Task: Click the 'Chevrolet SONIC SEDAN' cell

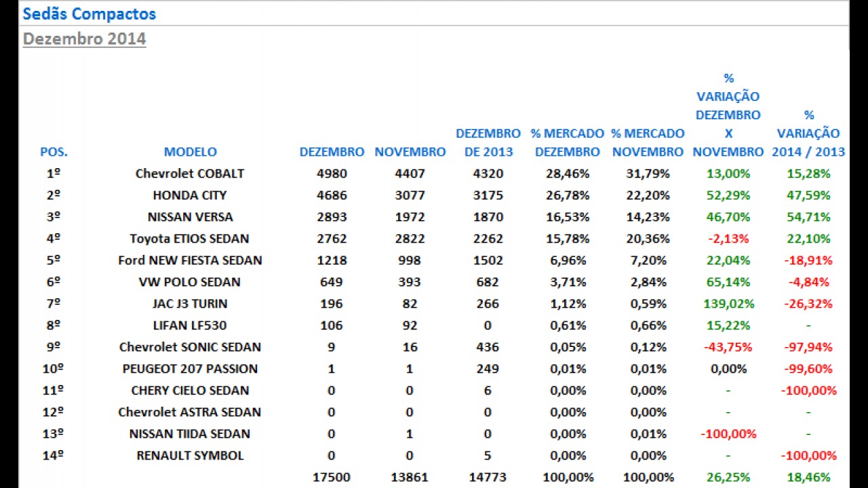Action: (190, 347)
